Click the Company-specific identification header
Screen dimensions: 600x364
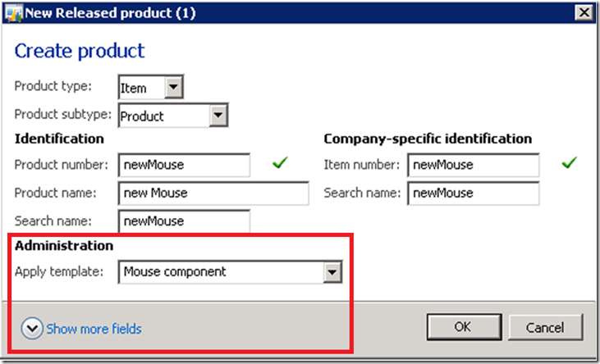click(428, 139)
